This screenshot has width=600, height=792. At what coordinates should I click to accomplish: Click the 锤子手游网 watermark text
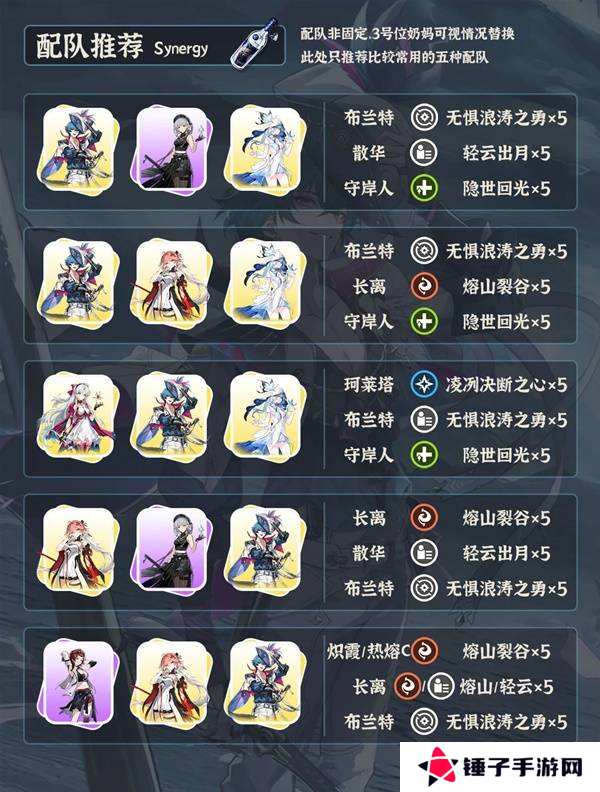[x=523, y=768]
